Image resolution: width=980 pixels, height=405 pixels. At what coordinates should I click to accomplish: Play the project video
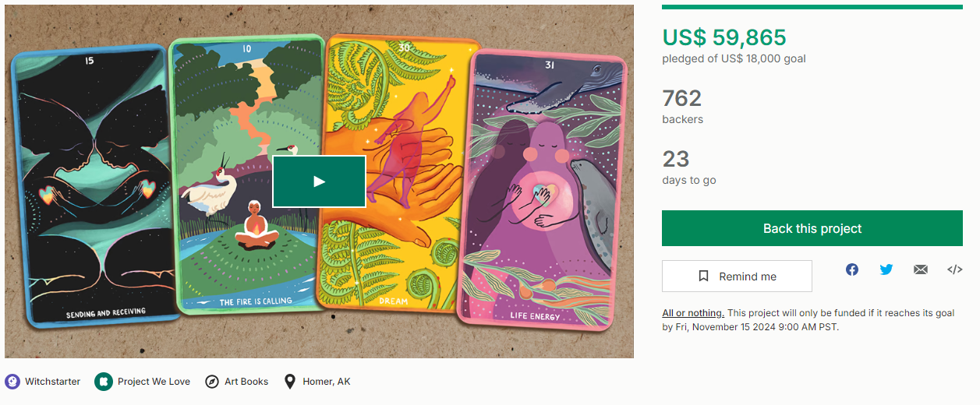(319, 181)
